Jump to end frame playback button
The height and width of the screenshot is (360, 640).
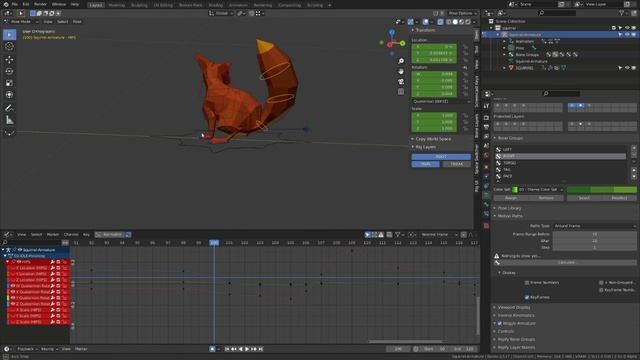point(260,349)
